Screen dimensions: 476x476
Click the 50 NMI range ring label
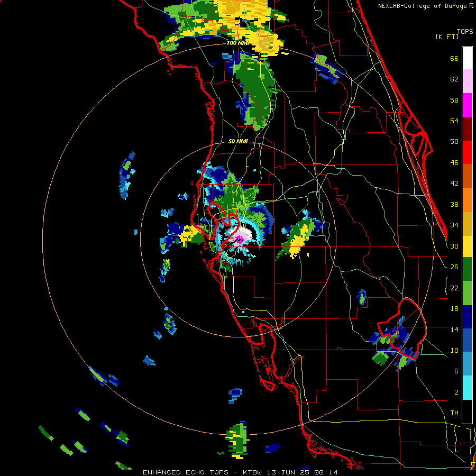click(237, 141)
